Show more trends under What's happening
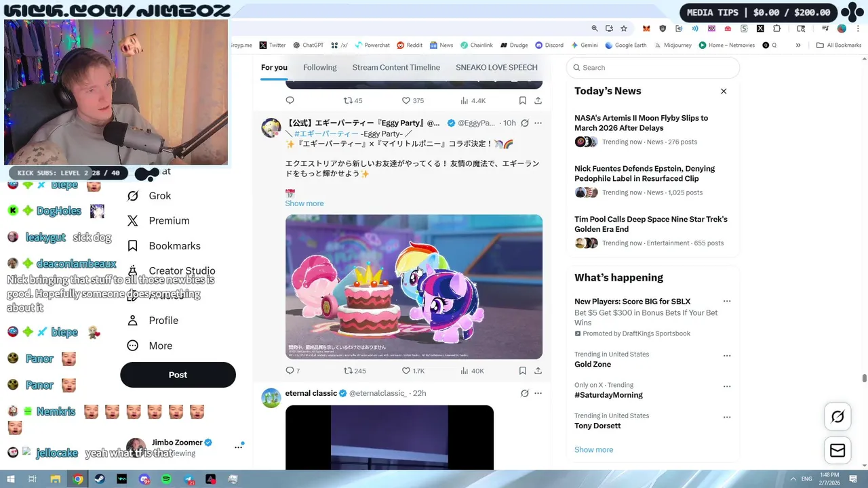Screen dimensions: 868x488 593,449
